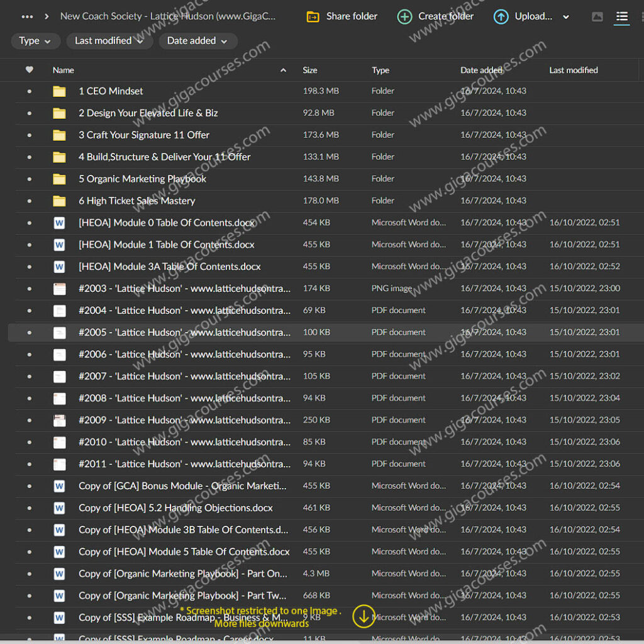
Task: Switch to list view icon
Action: (621, 17)
